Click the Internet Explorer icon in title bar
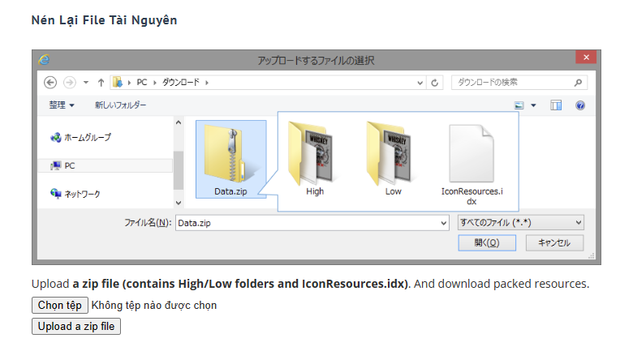Image resolution: width=620 pixels, height=364 pixels. click(45, 60)
